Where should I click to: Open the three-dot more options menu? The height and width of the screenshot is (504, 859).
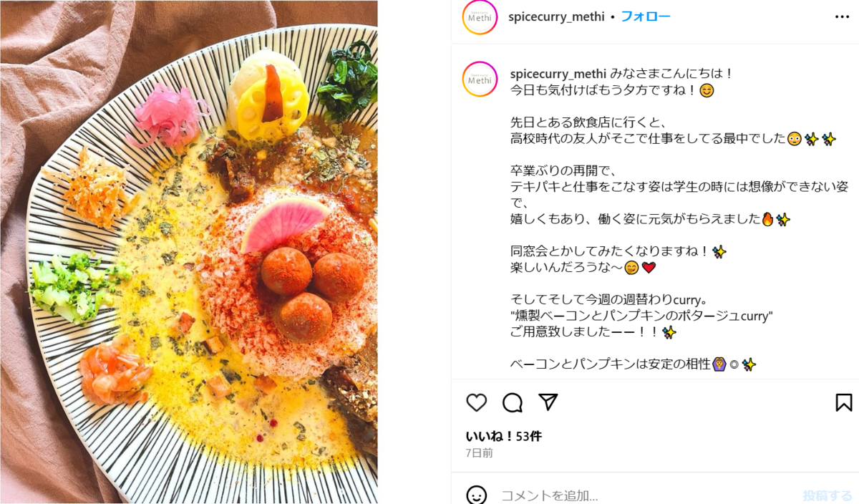pyautogui.click(x=843, y=16)
